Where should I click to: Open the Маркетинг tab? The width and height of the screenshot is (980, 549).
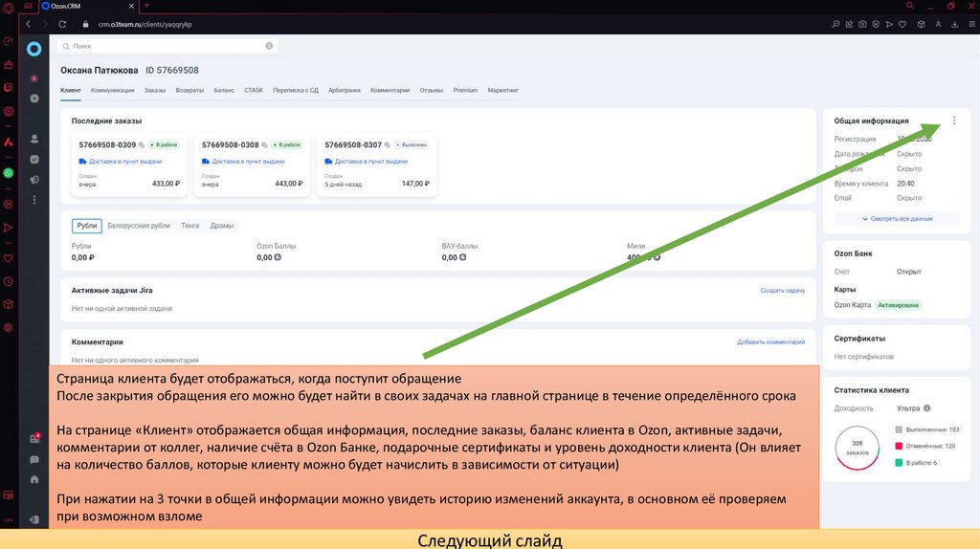click(503, 91)
